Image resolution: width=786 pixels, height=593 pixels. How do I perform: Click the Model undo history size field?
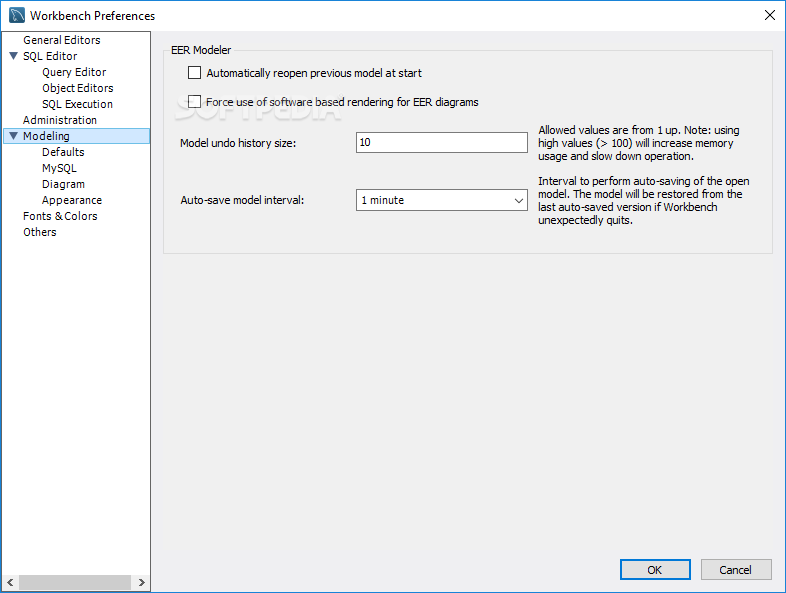click(442, 142)
